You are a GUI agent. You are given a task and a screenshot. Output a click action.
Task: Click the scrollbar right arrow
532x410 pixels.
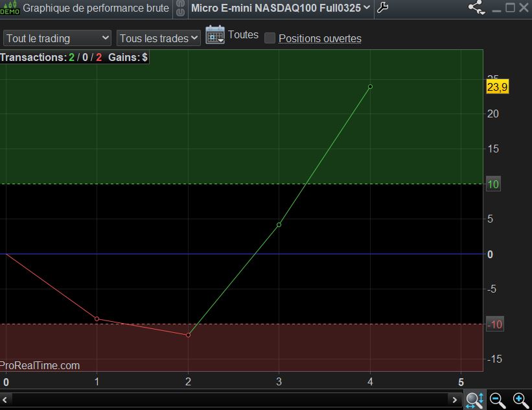455,400
